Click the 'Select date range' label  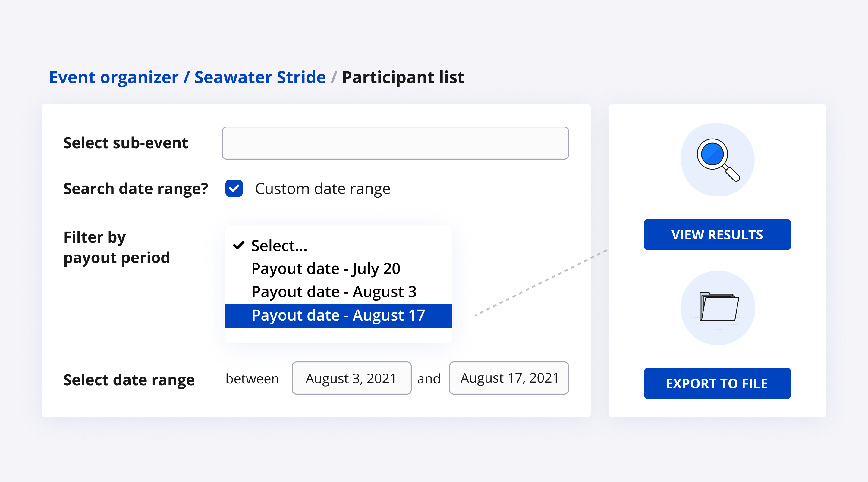click(x=129, y=380)
